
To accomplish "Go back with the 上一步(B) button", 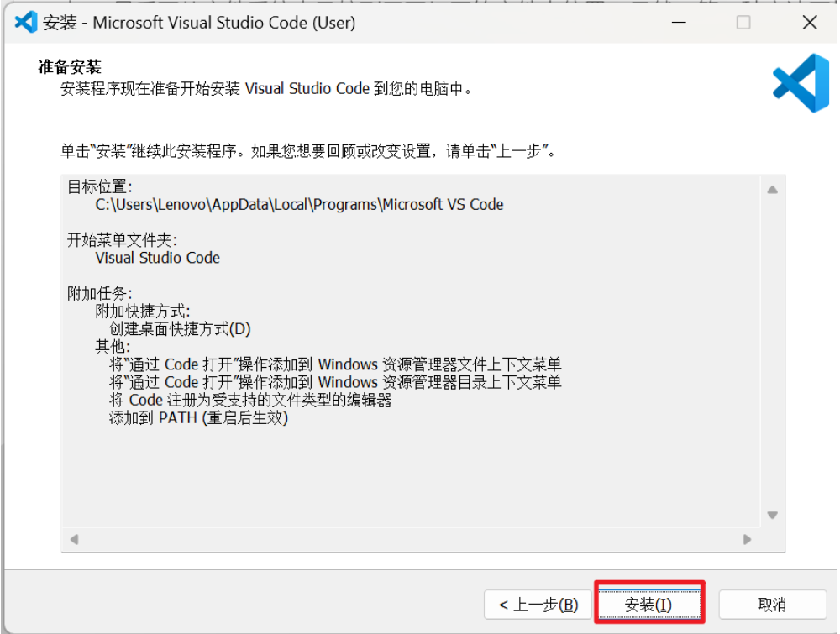I will coord(538,605).
